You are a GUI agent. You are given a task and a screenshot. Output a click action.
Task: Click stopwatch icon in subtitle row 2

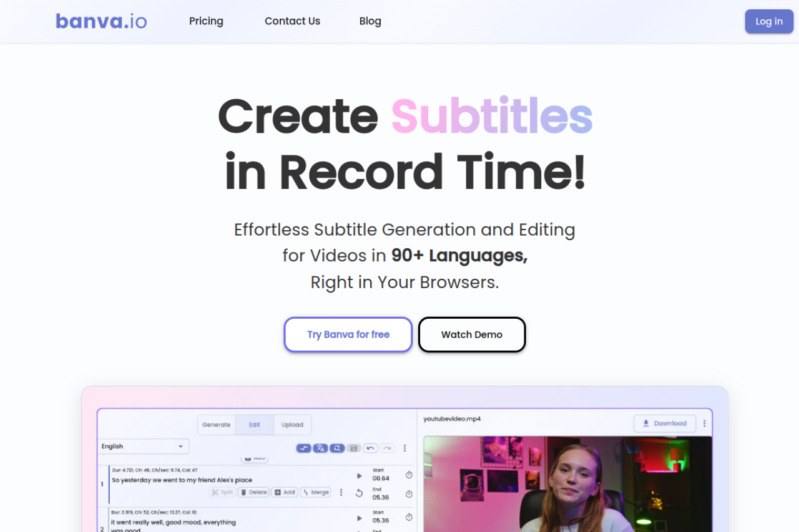[x=409, y=517]
